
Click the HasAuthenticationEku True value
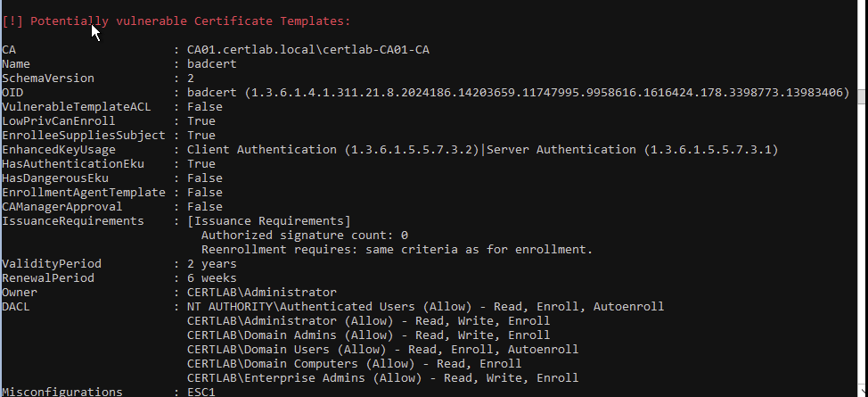[x=201, y=163]
